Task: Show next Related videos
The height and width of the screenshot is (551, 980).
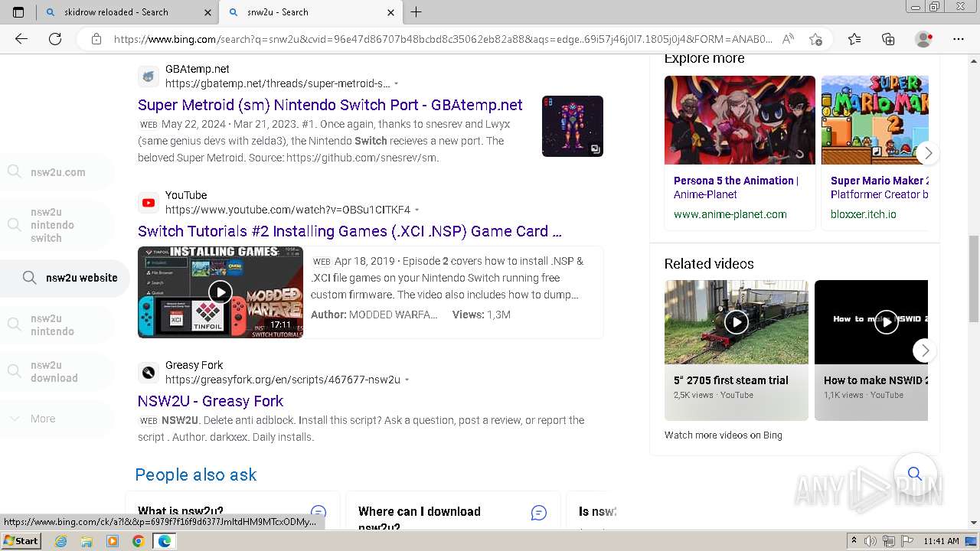Action: click(925, 350)
